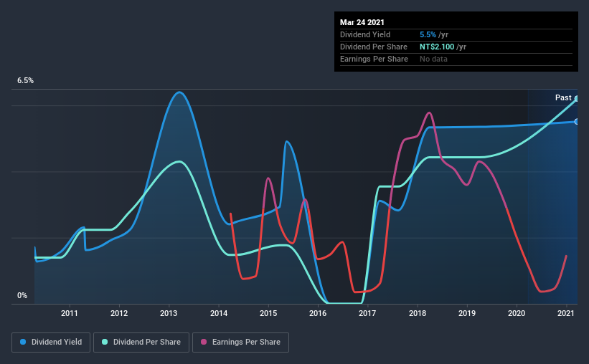Click the No data earnings value
Viewport: 589px width, 364px height.
point(433,59)
